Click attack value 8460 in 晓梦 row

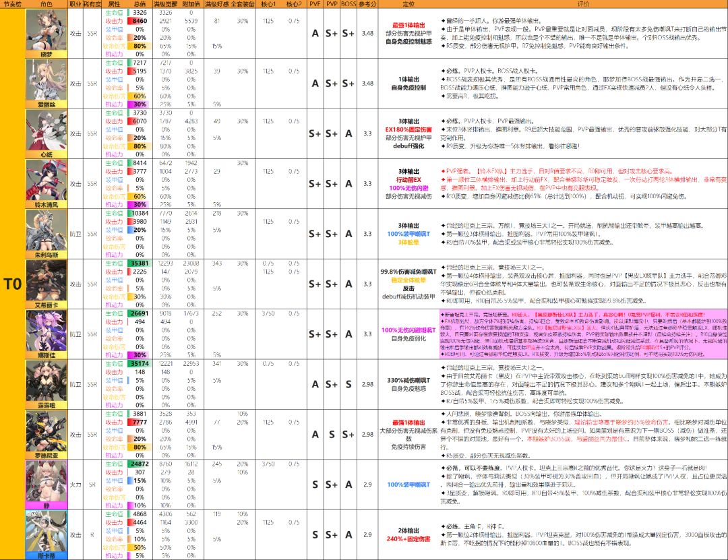(x=140, y=21)
